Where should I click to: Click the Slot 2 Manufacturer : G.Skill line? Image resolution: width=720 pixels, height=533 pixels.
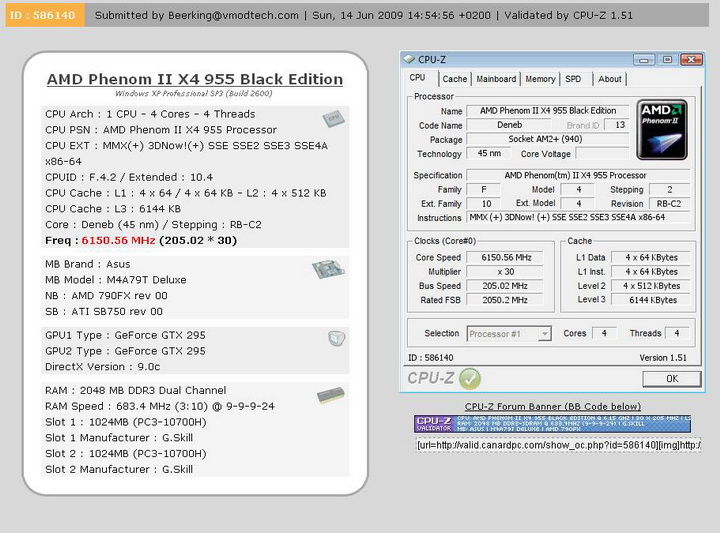pyautogui.click(x=119, y=470)
